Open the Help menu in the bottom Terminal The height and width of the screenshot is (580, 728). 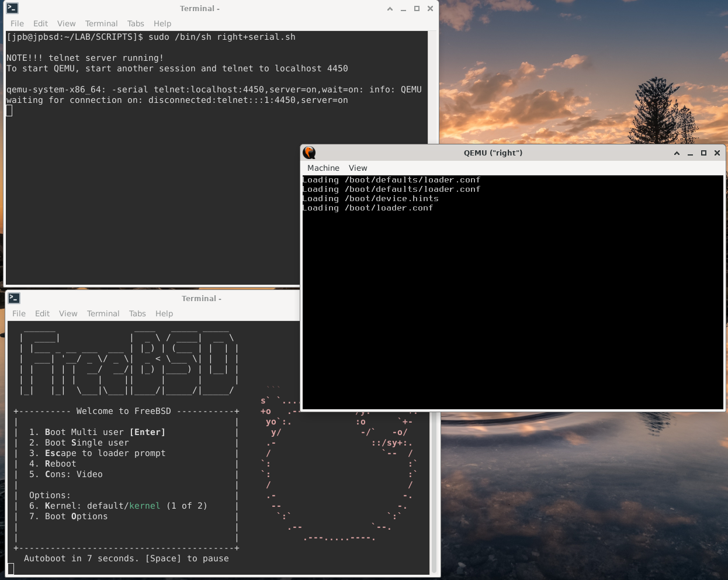pyautogui.click(x=164, y=313)
